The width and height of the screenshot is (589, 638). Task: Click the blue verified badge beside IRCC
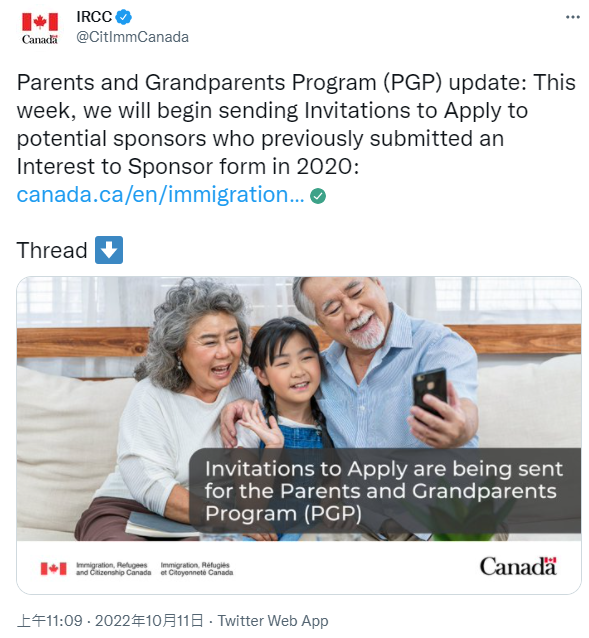(124, 17)
